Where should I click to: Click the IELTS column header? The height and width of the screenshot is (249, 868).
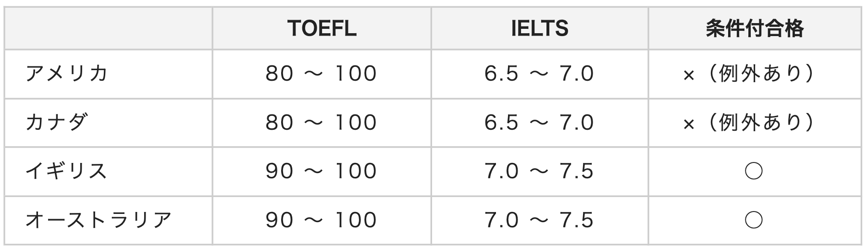[x=539, y=28]
